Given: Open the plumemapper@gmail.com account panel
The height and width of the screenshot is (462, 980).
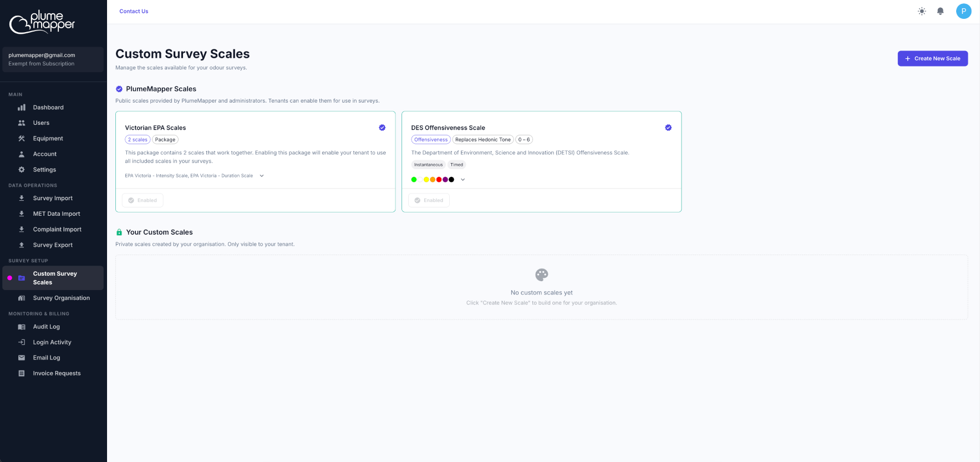Looking at the screenshot, I should click(x=53, y=59).
